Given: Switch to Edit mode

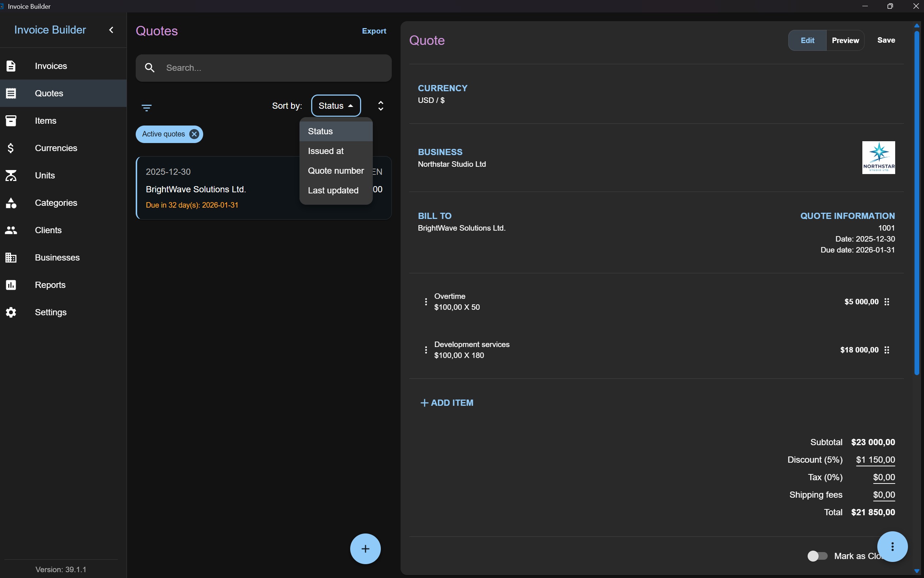Looking at the screenshot, I should [807, 40].
